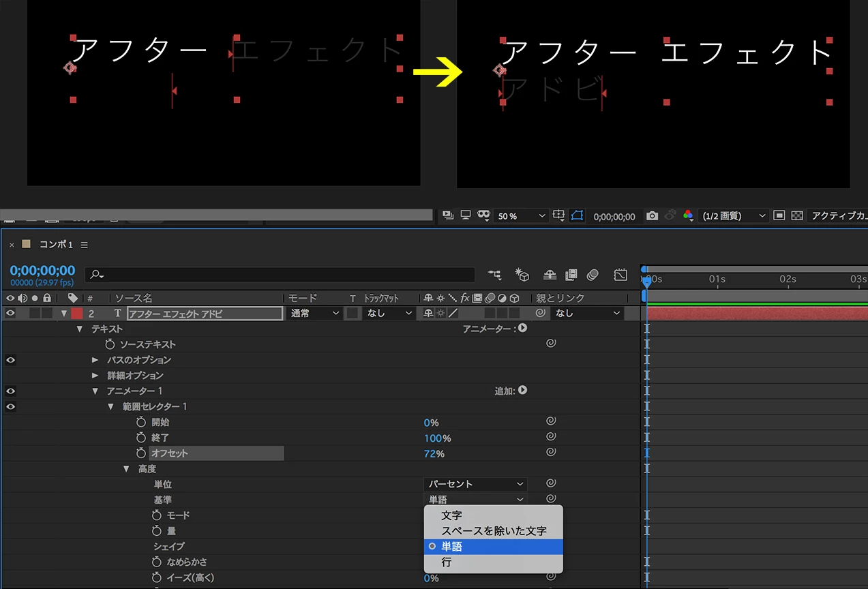868x589 pixels.
Task: Click the 終了 value 100%
Action: point(437,438)
